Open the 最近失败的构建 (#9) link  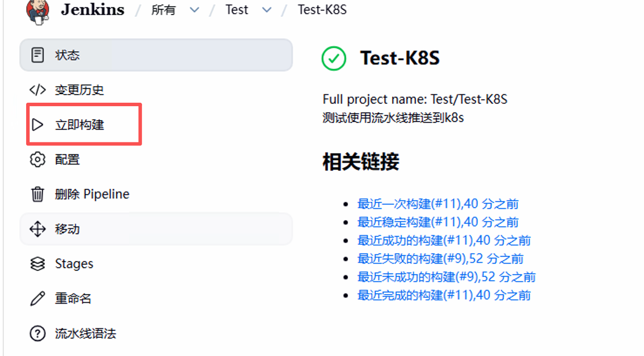440,259
